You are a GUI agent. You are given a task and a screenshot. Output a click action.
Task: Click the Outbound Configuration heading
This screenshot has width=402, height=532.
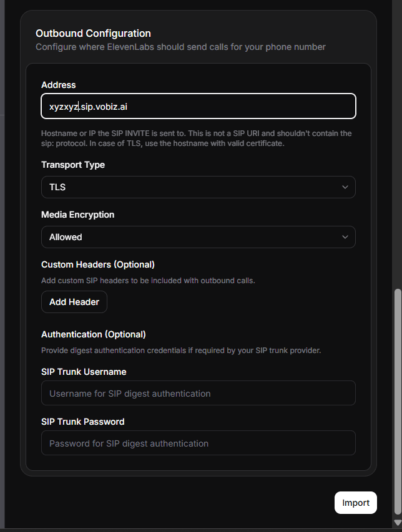93,33
